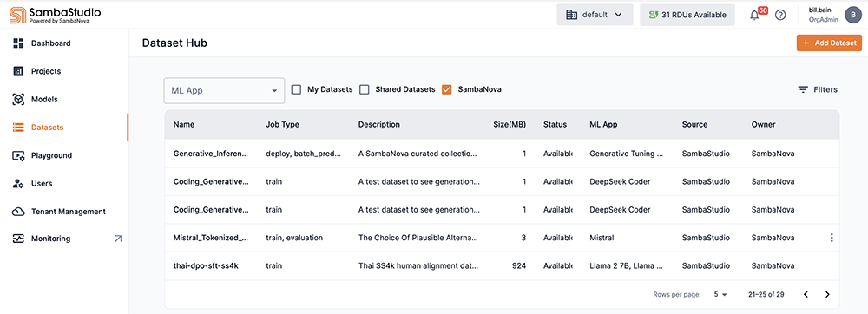The width and height of the screenshot is (868, 314).
Task: Click the Datasets list icon in sidebar
Action: (18, 128)
